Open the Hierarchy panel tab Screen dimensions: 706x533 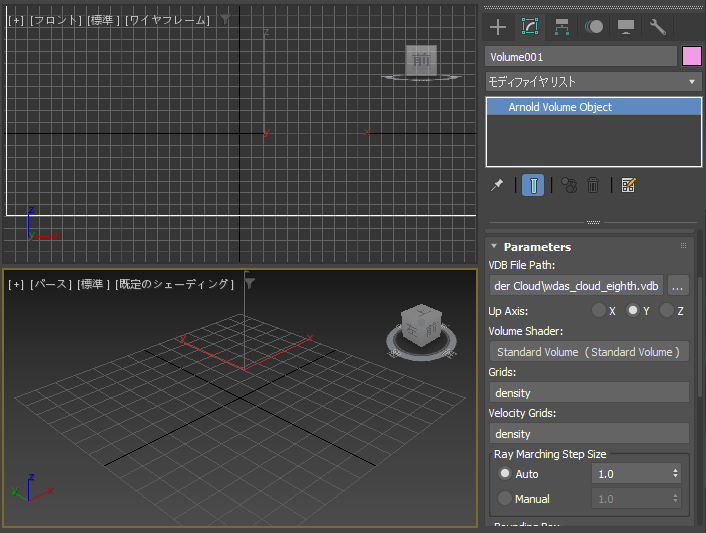coord(561,27)
